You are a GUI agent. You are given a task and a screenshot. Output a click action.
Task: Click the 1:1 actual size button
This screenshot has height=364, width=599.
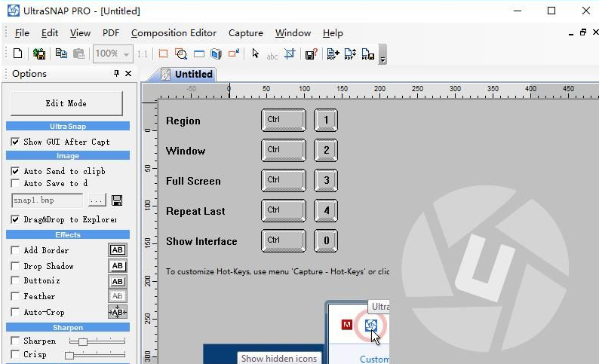point(142,54)
